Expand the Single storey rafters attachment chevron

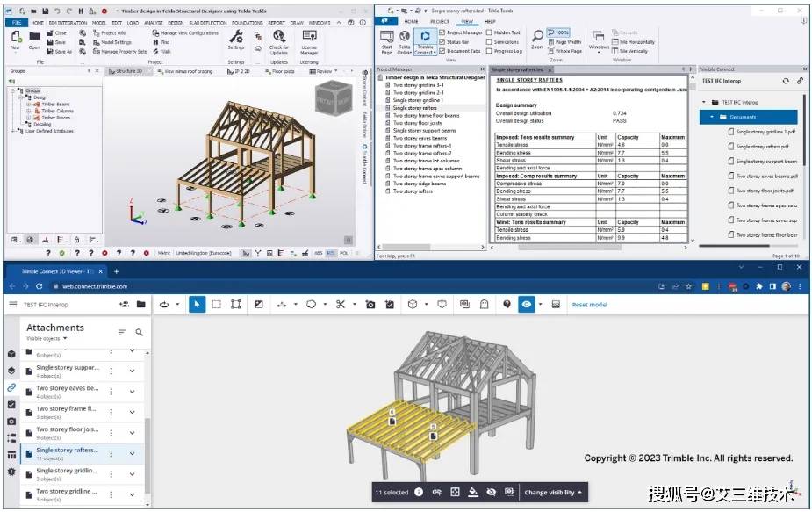pos(132,453)
